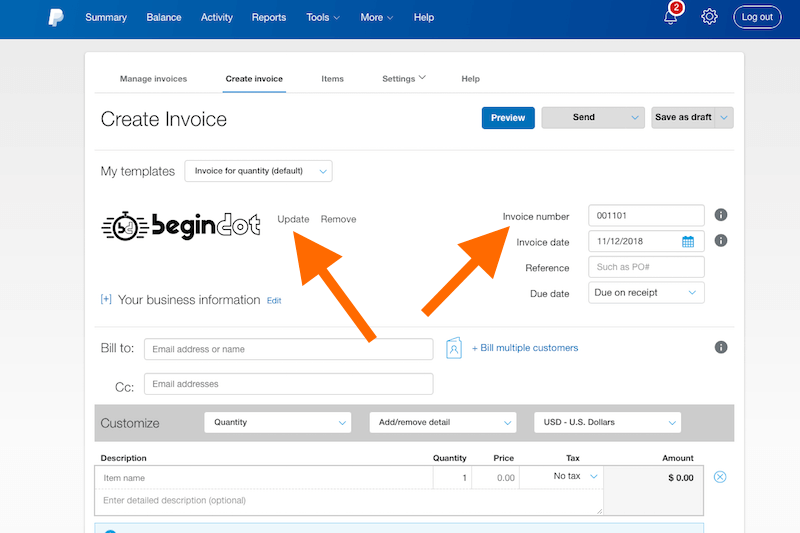Open Help in the blue navigation bar
This screenshot has width=800, height=533.
coord(423,17)
